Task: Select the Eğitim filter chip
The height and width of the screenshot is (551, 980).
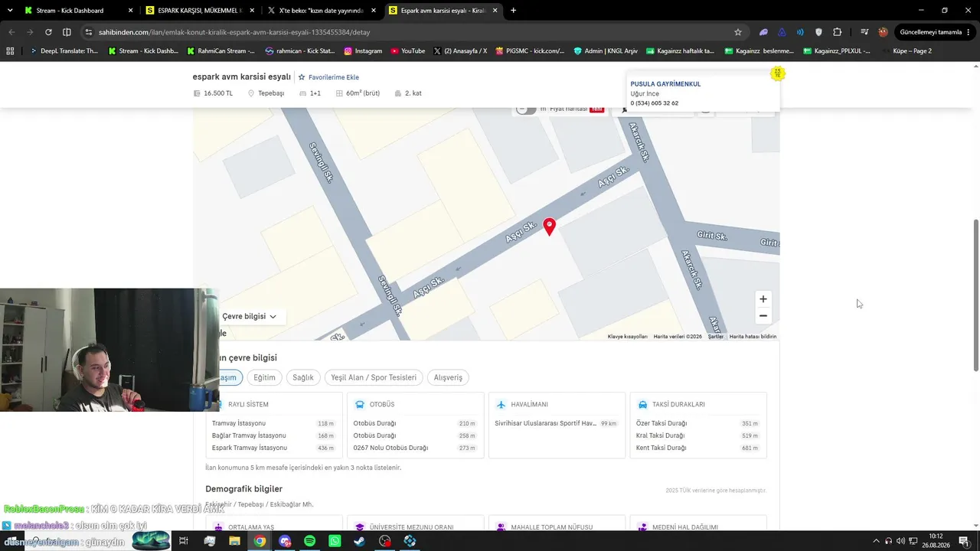Action: coord(264,377)
